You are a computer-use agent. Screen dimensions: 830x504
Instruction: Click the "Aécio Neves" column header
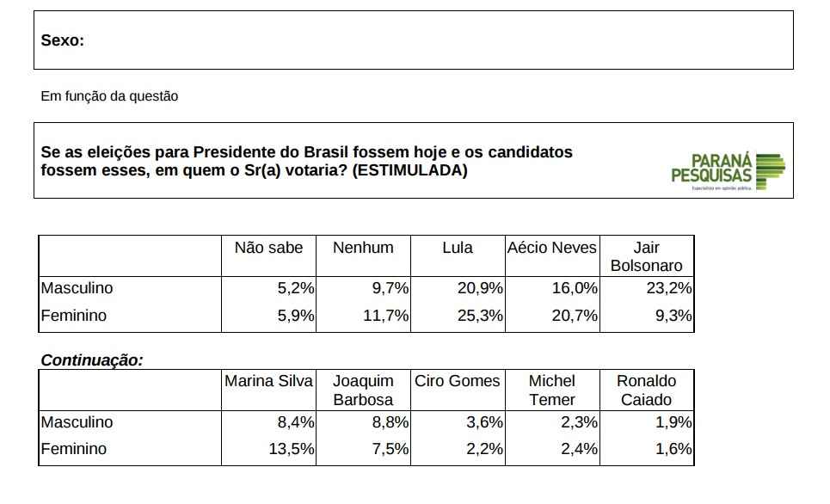pos(552,248)
